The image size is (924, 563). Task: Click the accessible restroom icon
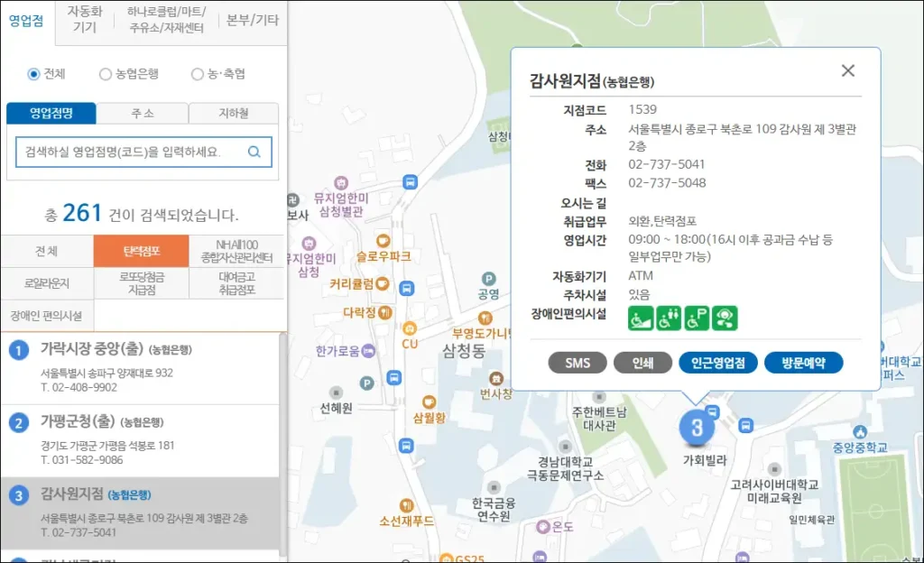tap(669, 318)
